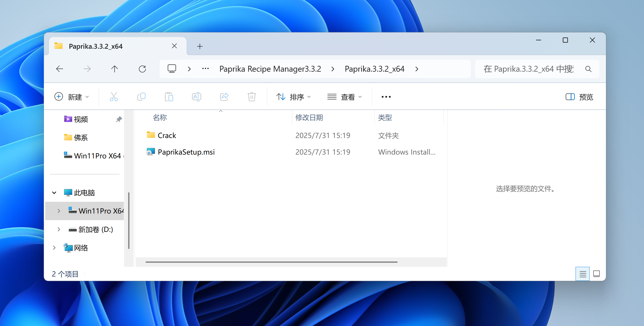Click the Cut scissors icon
644x326 pixels.
coord(114,97)
